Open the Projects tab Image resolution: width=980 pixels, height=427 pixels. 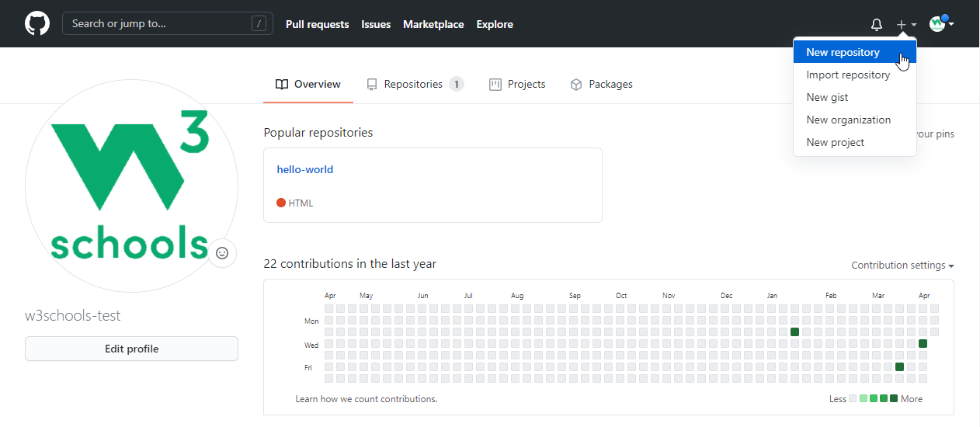pos(517,85)
